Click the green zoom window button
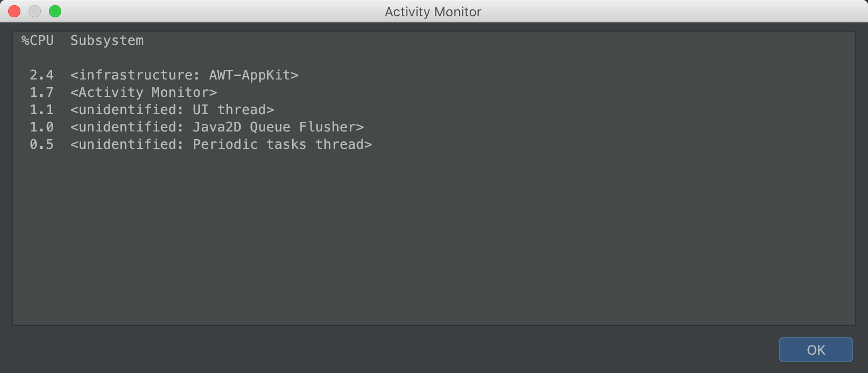This screenshot has height=373, width=868. (x=55, y=11)
